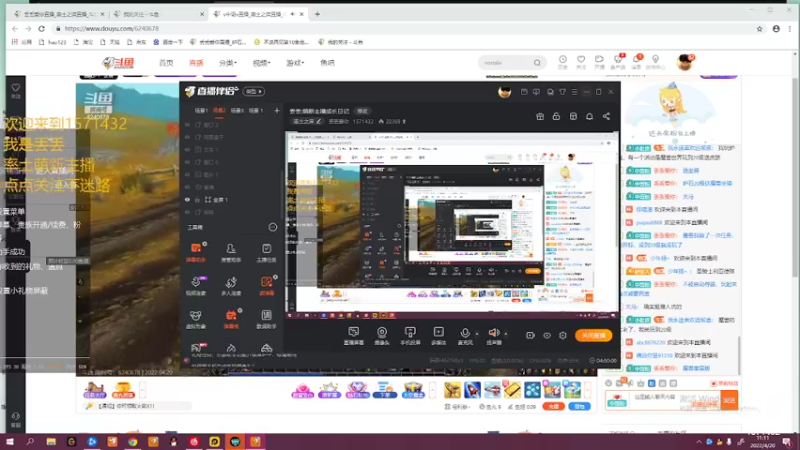Expand the 游戏 games dropdown in Douyu nav
Screen dimensions: 800x450
[x=295, y=63]
